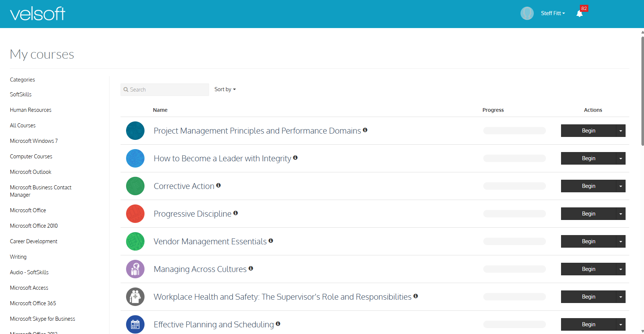Click the info icon beside Vendor Management Essentials
This screenshot has width=644, height=334.
coord(271,241)
